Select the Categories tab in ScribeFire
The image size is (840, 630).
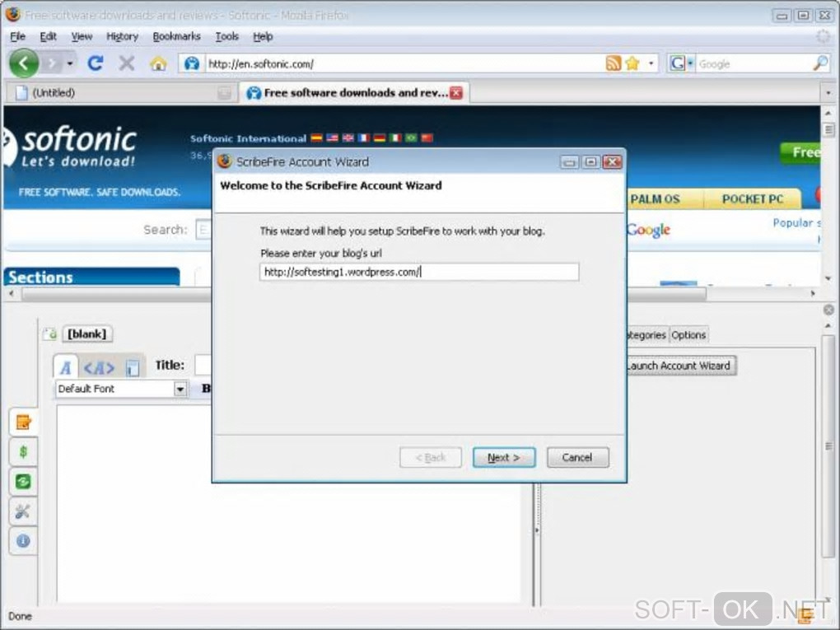tap(646, 335)
